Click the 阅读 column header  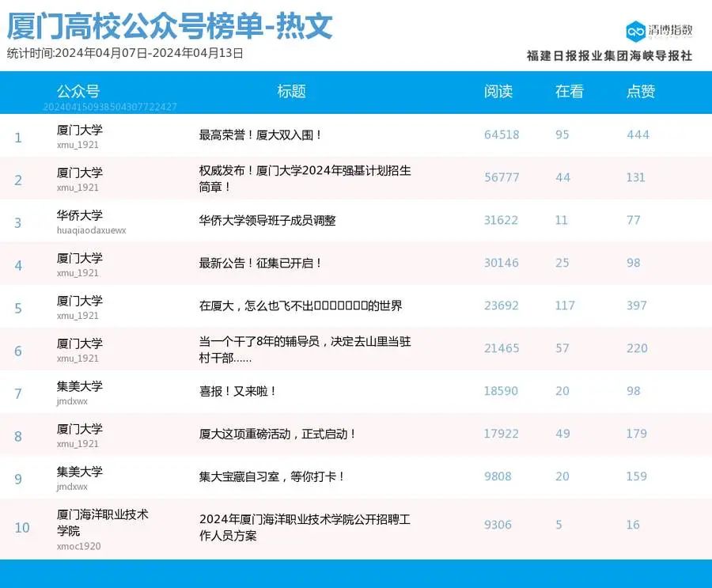coord(498,91)
